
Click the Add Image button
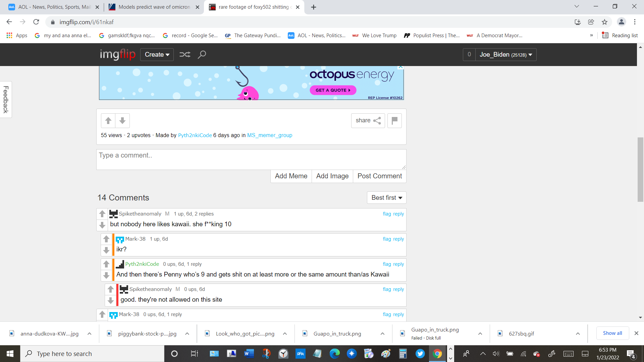tap(332, 176)
